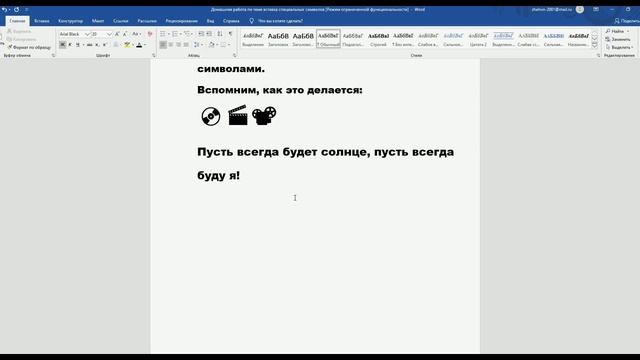Screen dimensions: 640x360
Task: Apply paragraph shading fill color
Action: coord(211,44)
